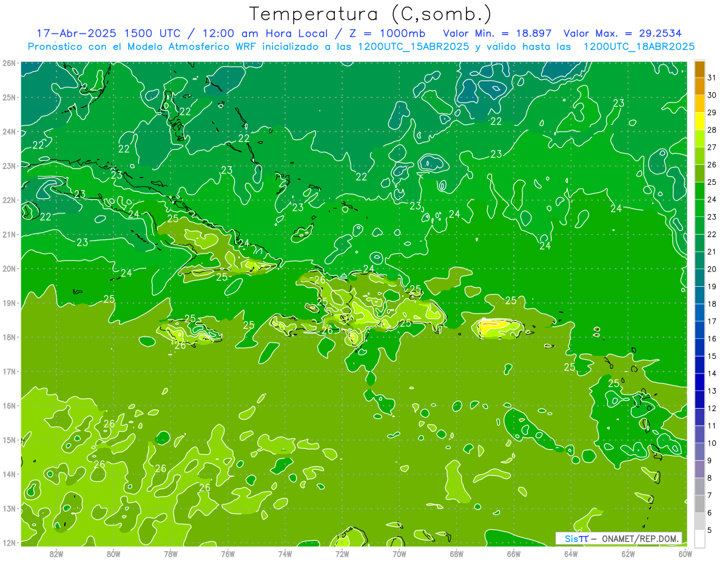Screen dimensions: 728x562
Task: Click the '15N' latitude axis label
Action: click(8, 440)
